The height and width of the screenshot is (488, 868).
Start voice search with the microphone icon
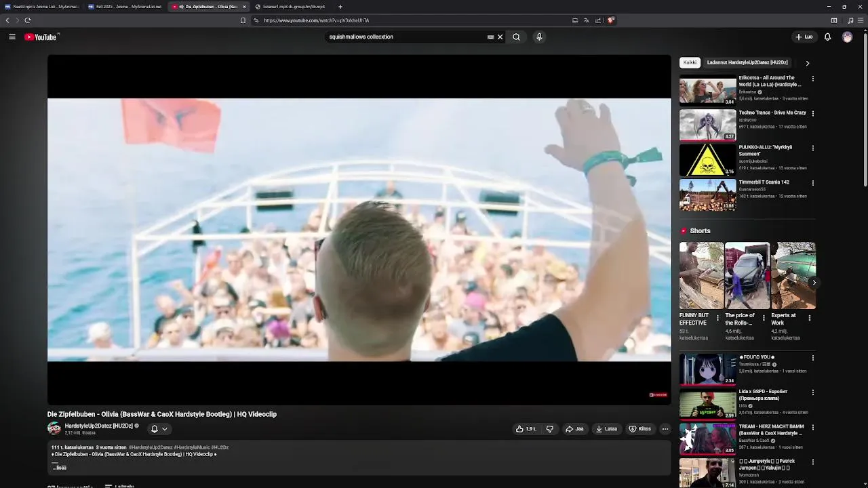coord(539,37)
